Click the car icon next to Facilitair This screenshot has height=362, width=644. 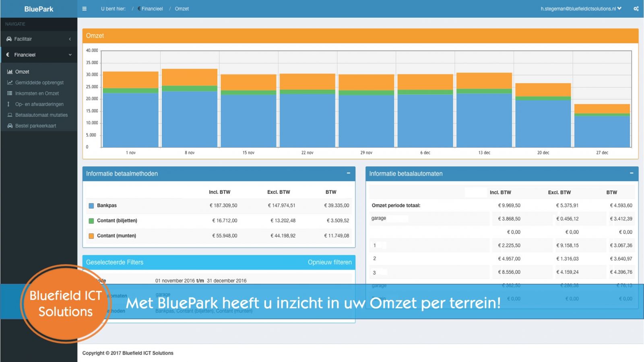[x=9, y=39]
